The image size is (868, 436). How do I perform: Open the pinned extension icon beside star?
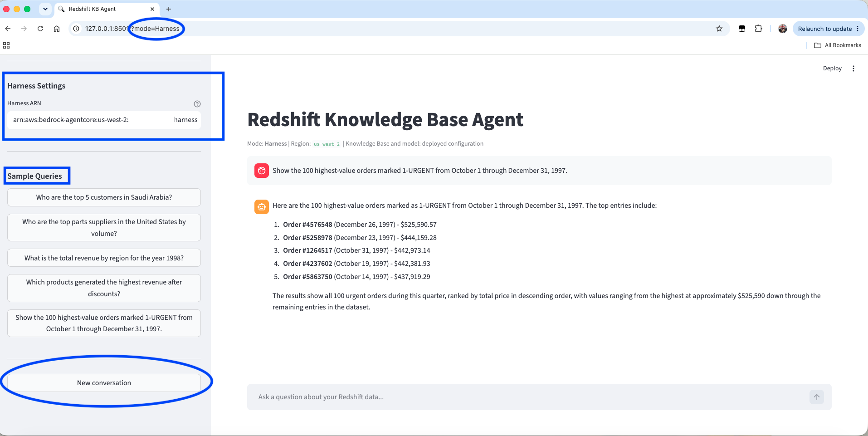click(742, 29)
